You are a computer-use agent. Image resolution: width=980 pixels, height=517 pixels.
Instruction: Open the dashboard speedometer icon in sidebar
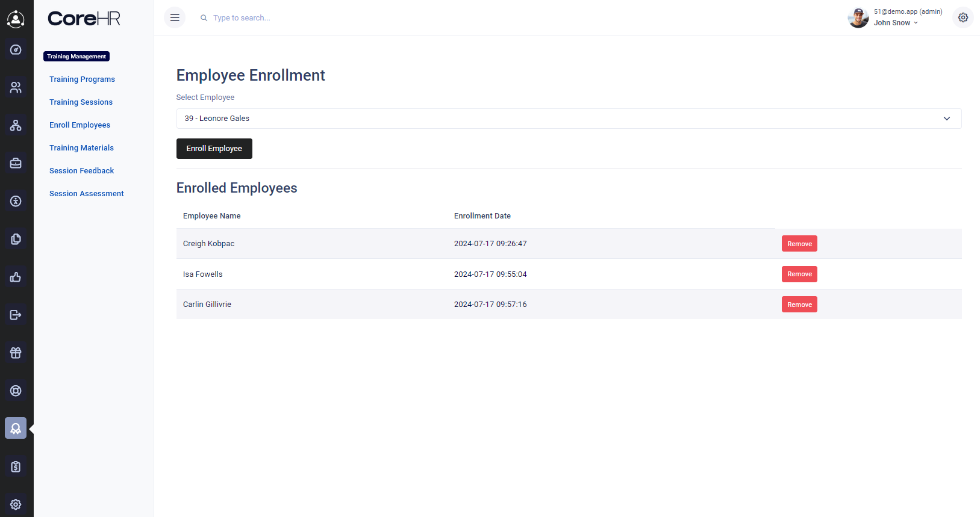click(x=16, y=50)
